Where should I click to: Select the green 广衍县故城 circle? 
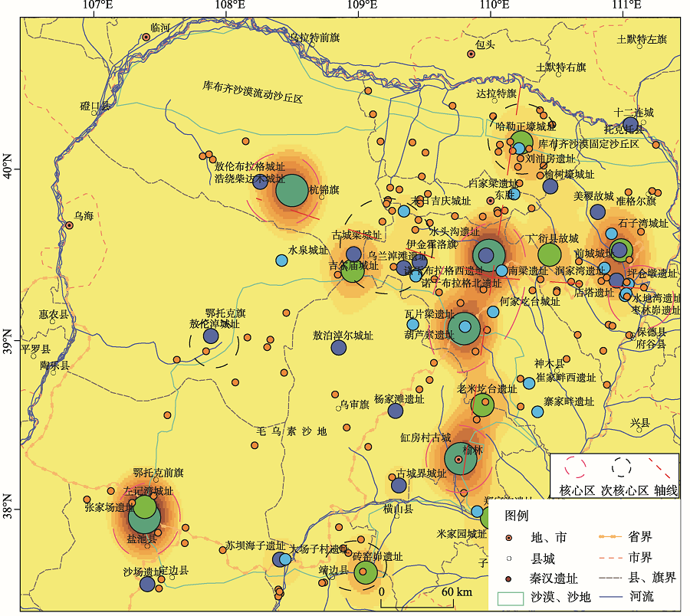[x=549, y=254]
